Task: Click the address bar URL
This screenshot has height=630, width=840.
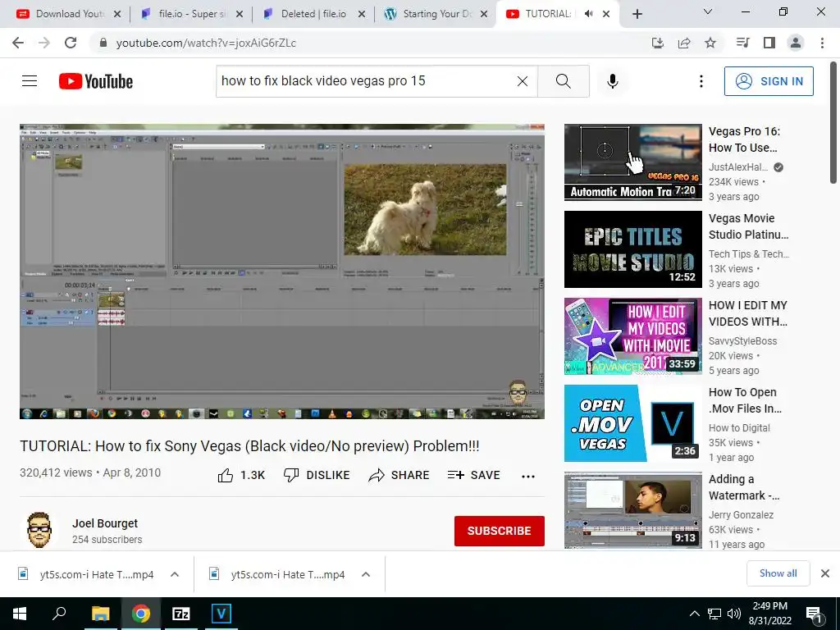Action: tap(206, 43)
